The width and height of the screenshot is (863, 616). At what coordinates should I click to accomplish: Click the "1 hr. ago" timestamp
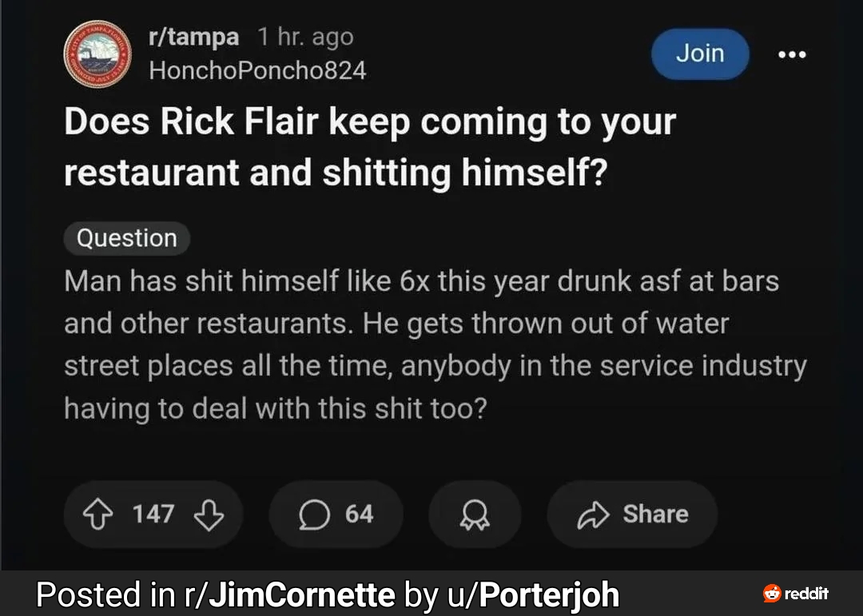tap(305, 37)
